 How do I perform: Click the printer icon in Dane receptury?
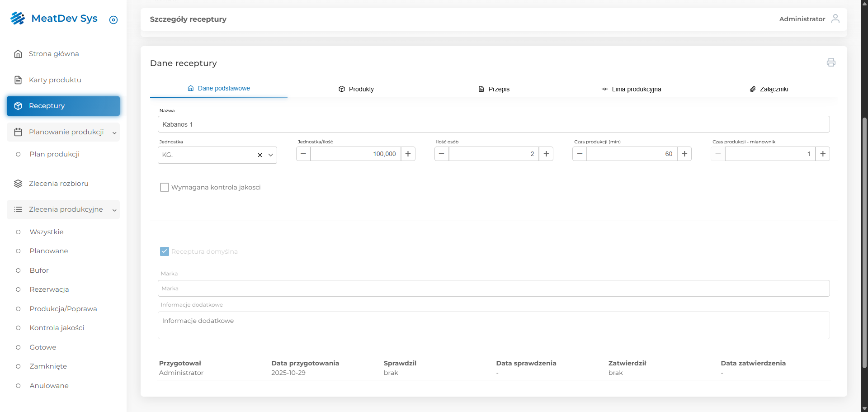[831, 62]
